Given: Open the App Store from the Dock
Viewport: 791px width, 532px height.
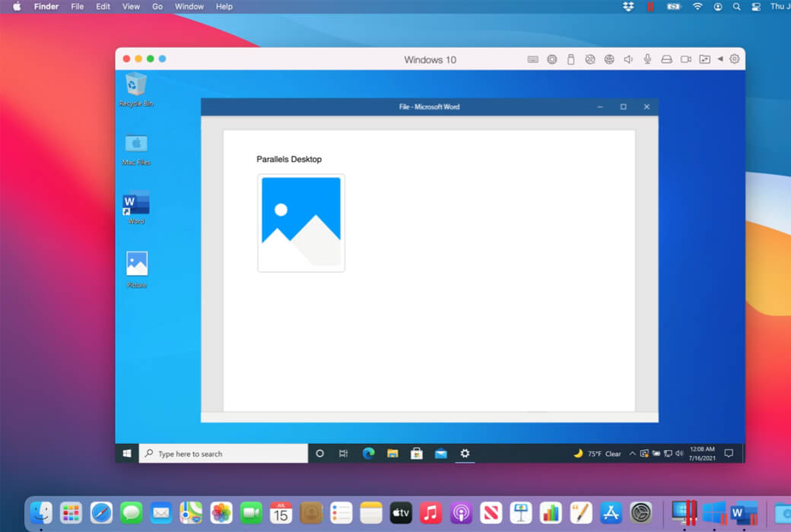Looking at the screenshot, I should tap(611, 513).
